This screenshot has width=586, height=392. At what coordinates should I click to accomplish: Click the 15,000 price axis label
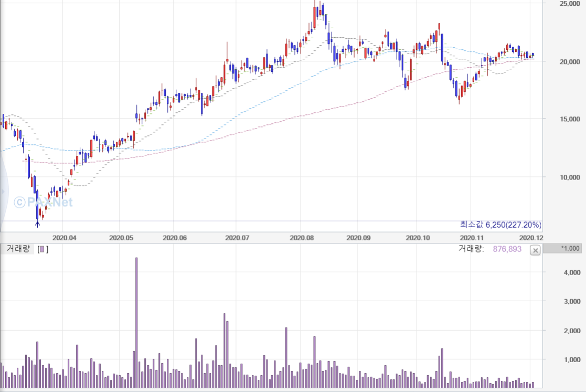(570, 119)
